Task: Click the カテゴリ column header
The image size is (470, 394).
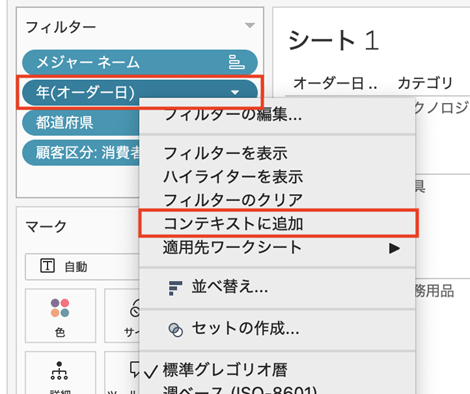Action: point(425,83)
